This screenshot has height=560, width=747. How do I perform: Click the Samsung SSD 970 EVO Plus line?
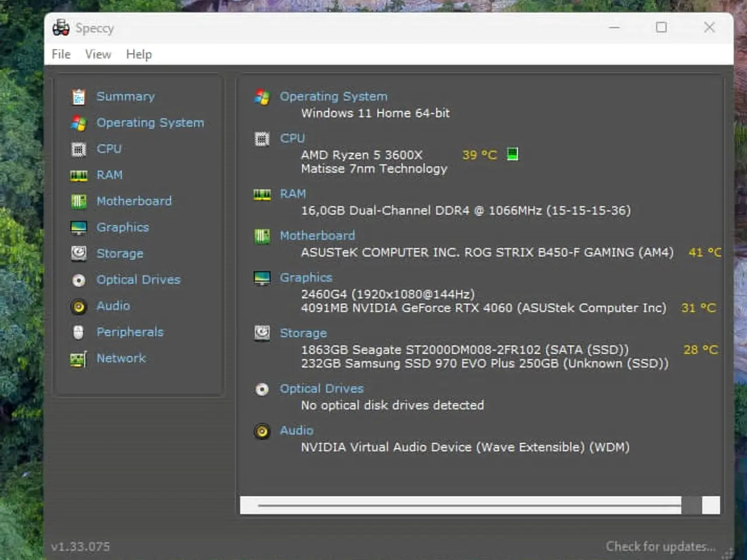point(484,363)
